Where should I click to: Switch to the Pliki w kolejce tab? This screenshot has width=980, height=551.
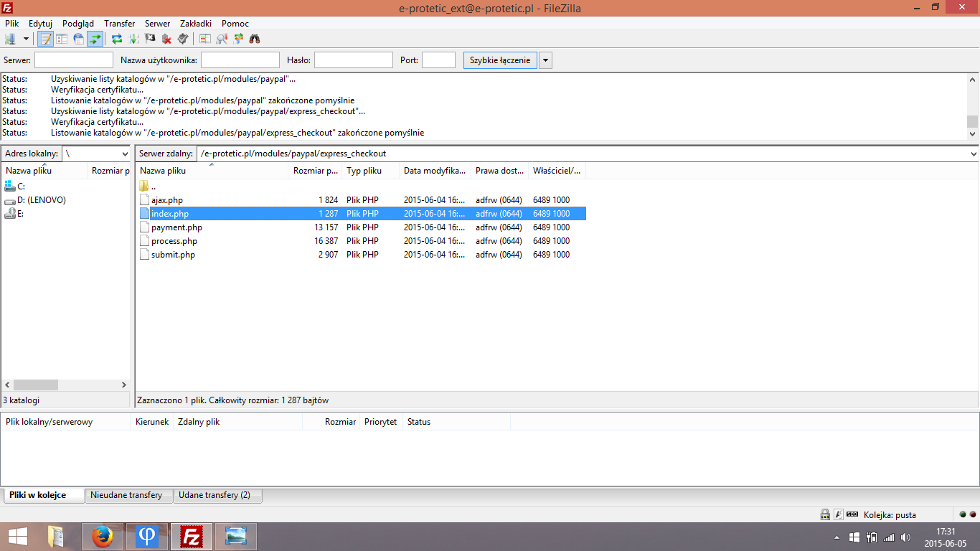coord(43,495)
